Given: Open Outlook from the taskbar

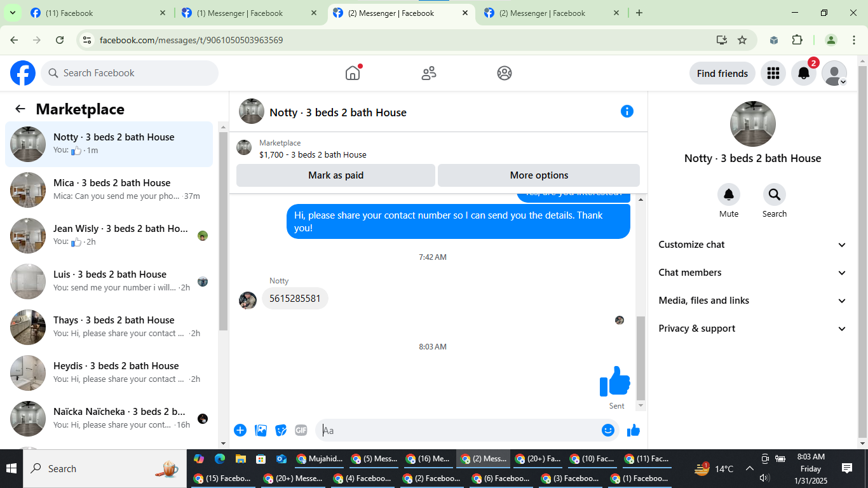Looking at the screenshot, I should [x=281, y=459].
